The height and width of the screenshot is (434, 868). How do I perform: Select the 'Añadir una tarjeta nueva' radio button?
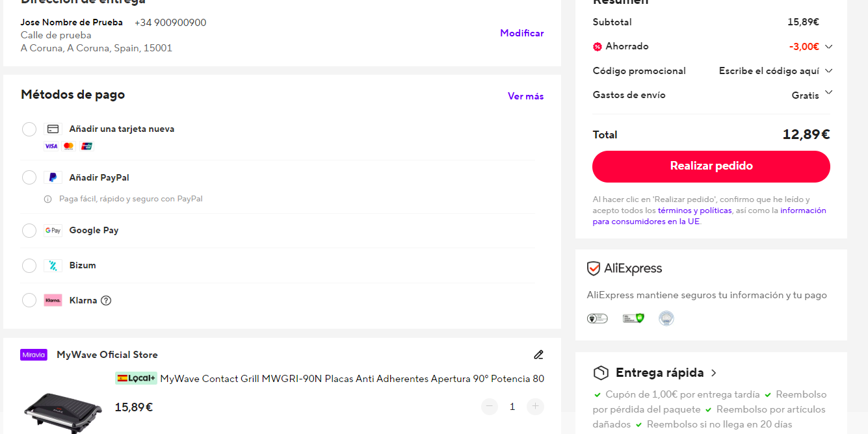[29, 129]
